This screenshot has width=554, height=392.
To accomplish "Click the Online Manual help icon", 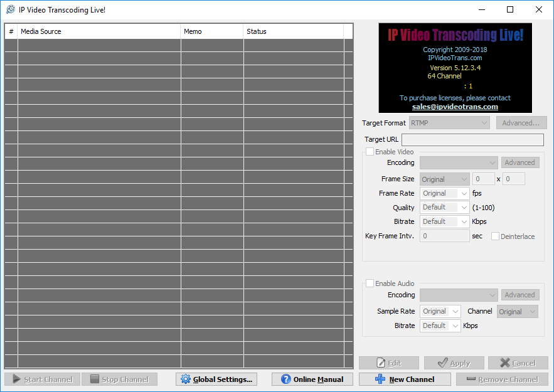I will pos(287,379).
